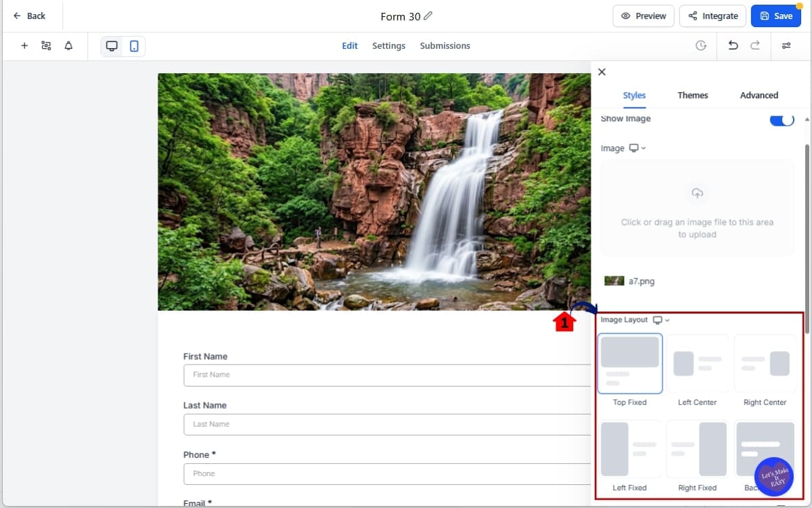Rename the form using the pencil icon
Viewport: 812px width, 508px height.
pyautogui.click(x=428, y=16)
